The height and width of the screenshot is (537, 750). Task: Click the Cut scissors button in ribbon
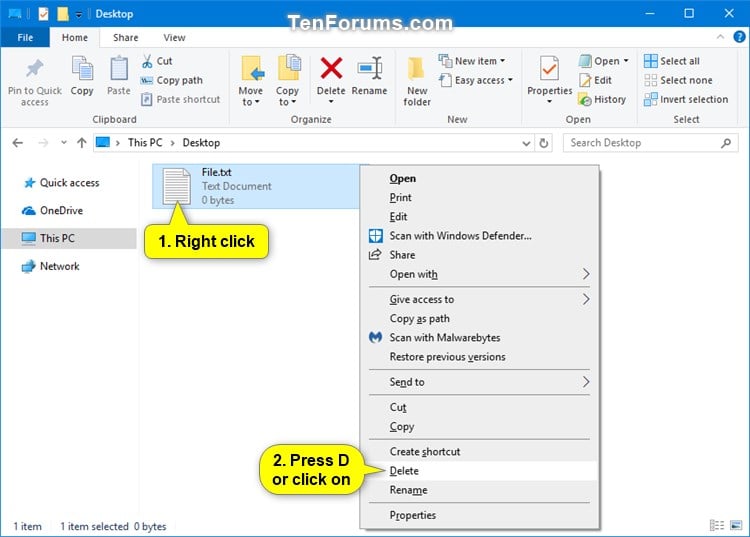pos(157,61)
